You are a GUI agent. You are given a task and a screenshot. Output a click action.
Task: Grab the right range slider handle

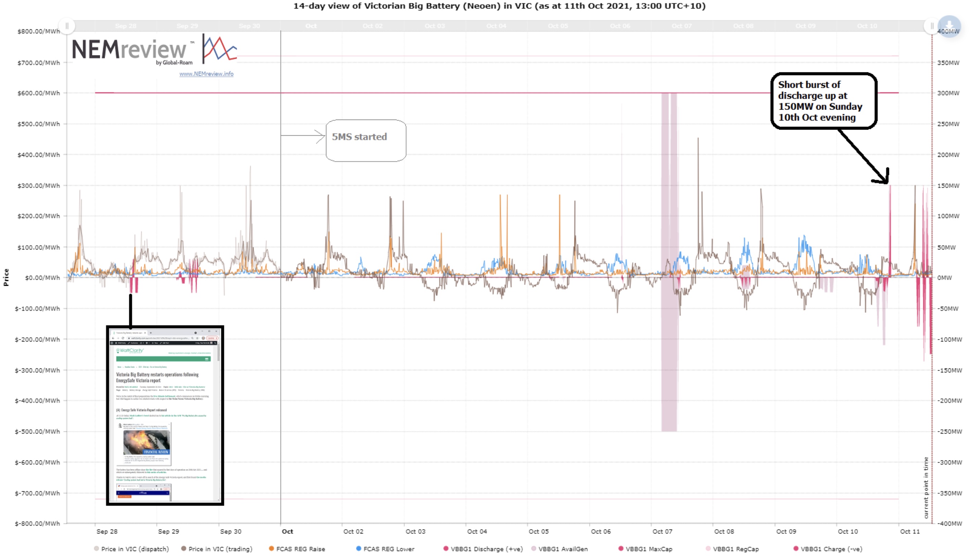tap(931, 26)
